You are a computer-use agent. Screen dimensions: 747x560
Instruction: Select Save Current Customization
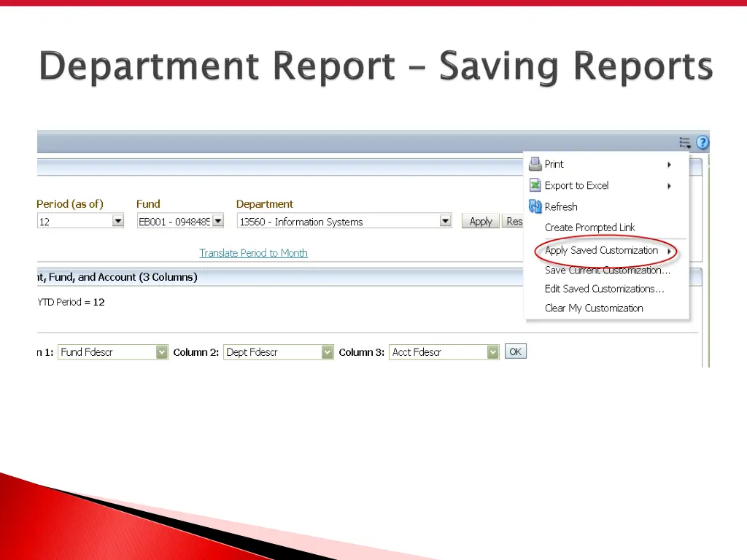coord(608,271)
